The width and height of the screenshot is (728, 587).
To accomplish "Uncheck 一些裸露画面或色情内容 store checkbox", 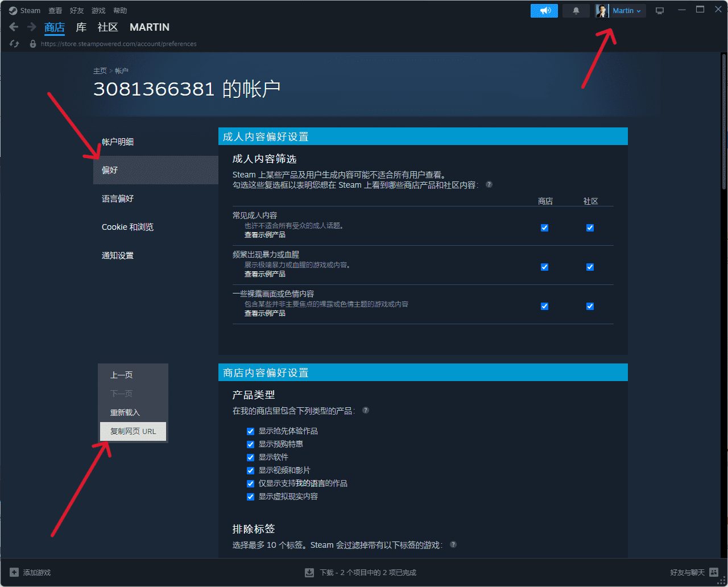I will 544,306.
